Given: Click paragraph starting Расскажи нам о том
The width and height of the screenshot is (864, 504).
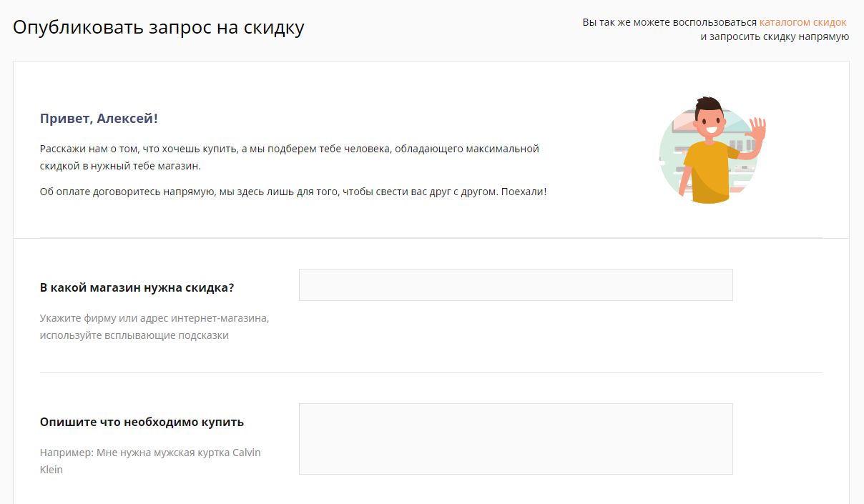Looking at the screenshot, I should click(290, 157).
